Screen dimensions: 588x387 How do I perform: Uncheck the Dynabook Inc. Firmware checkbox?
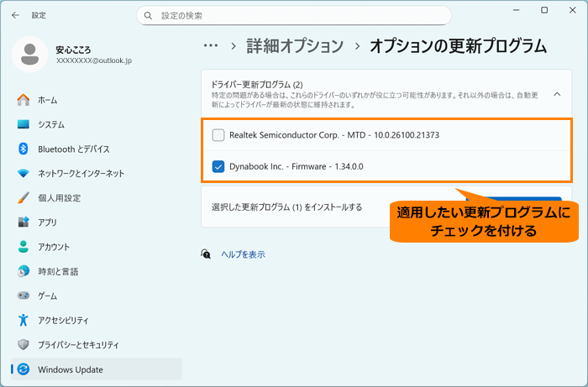pyautogui.click(x=218, y=166)
